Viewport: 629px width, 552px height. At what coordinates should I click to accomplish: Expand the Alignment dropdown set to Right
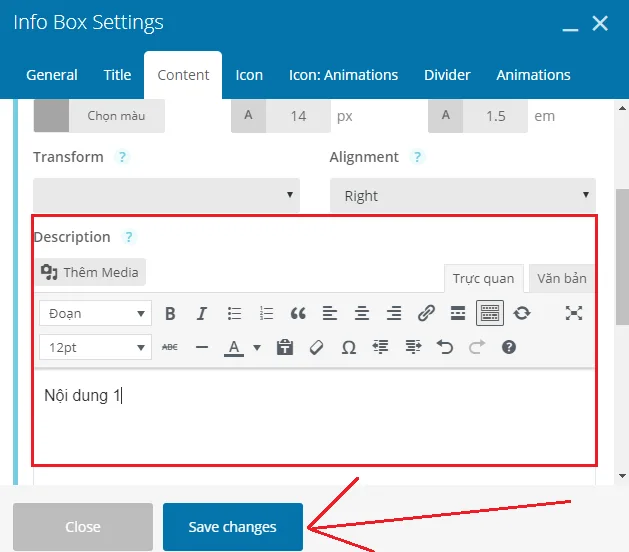click(x=462, y=196)
